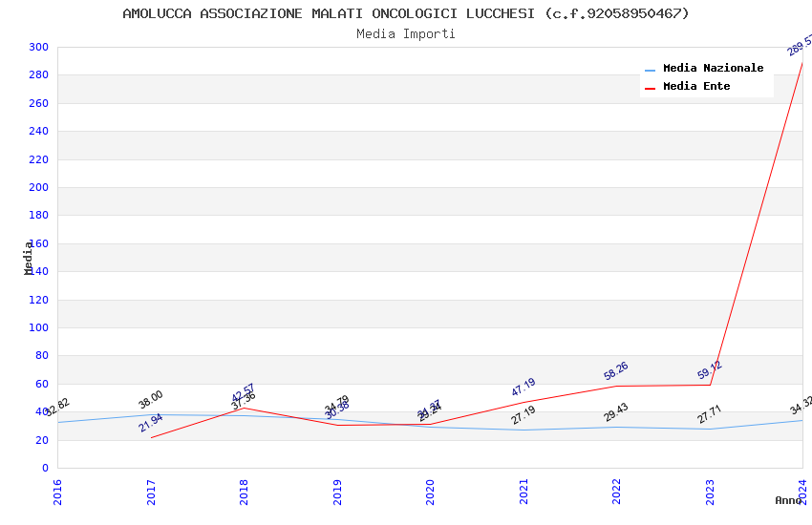Click the red Media Ente legend swatch
This screenshot has height=525, width=812.
click(650, 89)
